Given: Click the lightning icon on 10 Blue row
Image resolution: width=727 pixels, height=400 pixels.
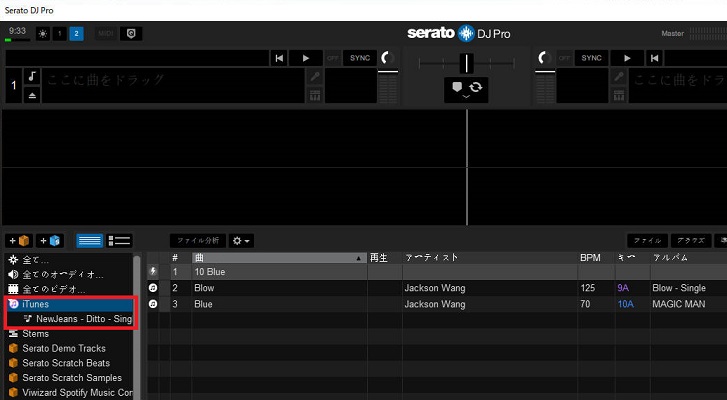Looking at the screenshot, I should click(x=153, y=272).
